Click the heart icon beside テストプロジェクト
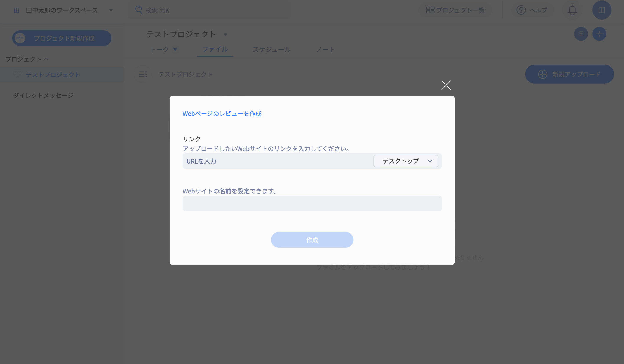The image size is (624, 364). 17,74
